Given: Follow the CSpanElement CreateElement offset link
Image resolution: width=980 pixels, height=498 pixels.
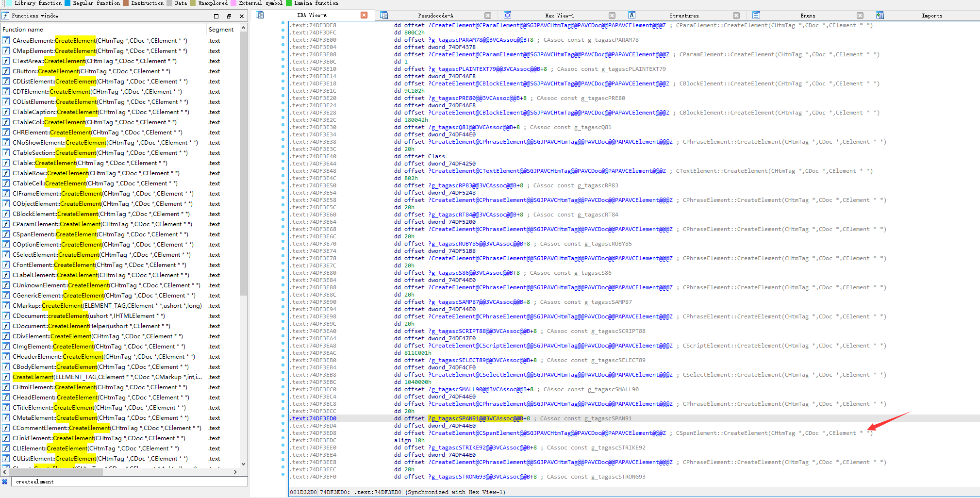Looking at the screenshot, I should click(547, 433).
